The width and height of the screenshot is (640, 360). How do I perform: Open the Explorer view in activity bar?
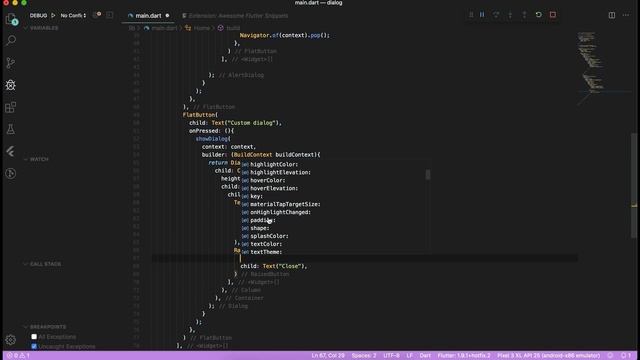(x=11, y=19)
